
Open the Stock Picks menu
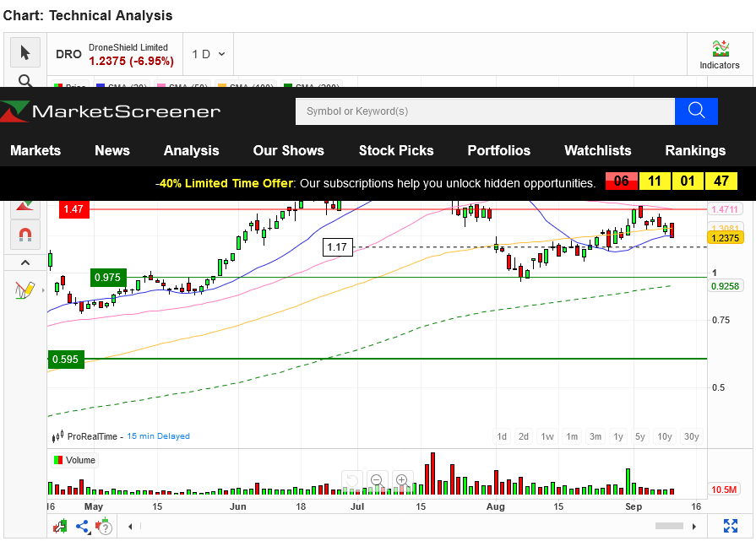click(396, 150)
